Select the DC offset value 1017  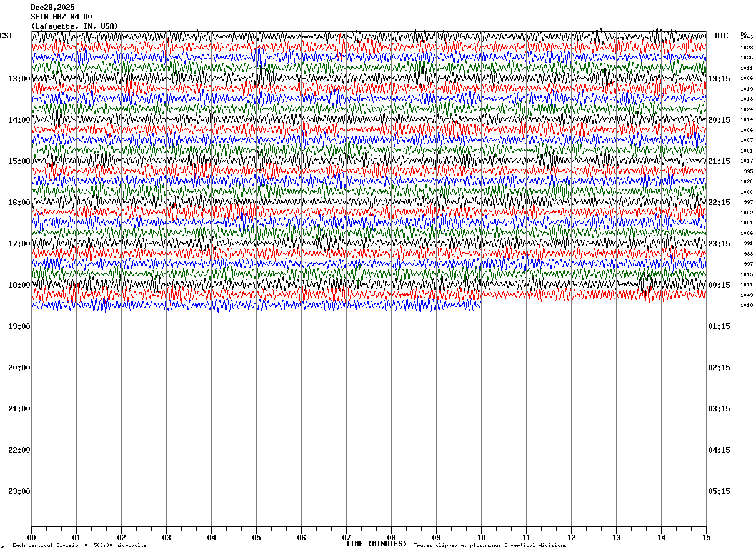click(x=747, y=161)
